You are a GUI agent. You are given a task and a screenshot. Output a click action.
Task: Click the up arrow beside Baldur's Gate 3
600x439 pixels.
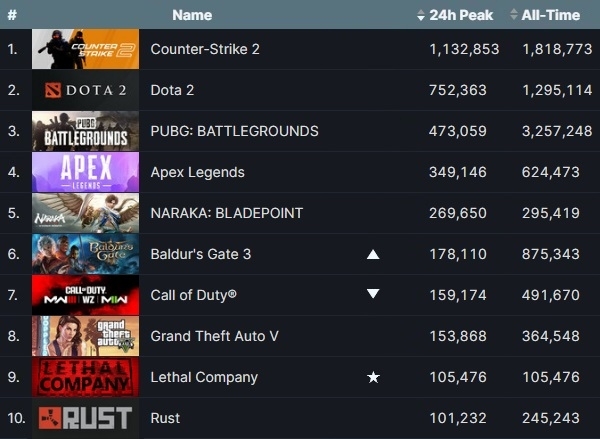click(x=373, y=254)
